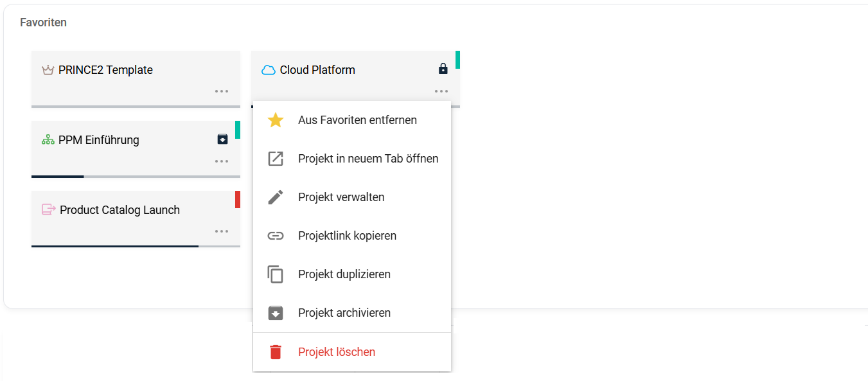Click the open-in-new-tab icon

(x=276, y=159)
